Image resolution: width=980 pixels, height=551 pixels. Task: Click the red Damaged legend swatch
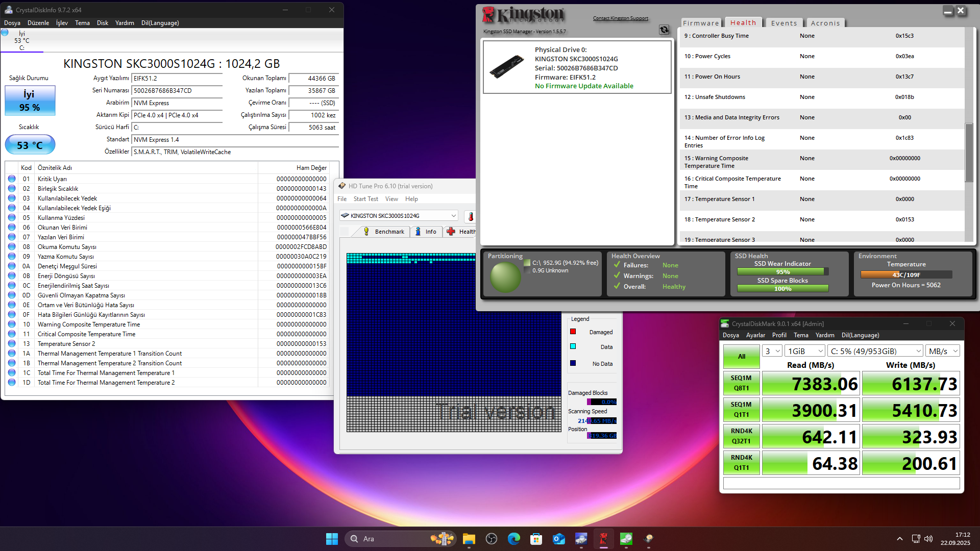coord(573,332)
